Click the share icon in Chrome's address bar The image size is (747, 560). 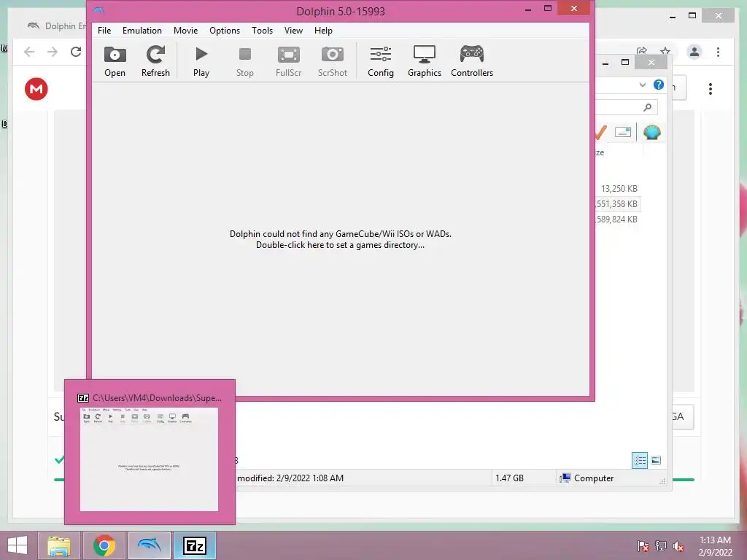coord(642,51)
